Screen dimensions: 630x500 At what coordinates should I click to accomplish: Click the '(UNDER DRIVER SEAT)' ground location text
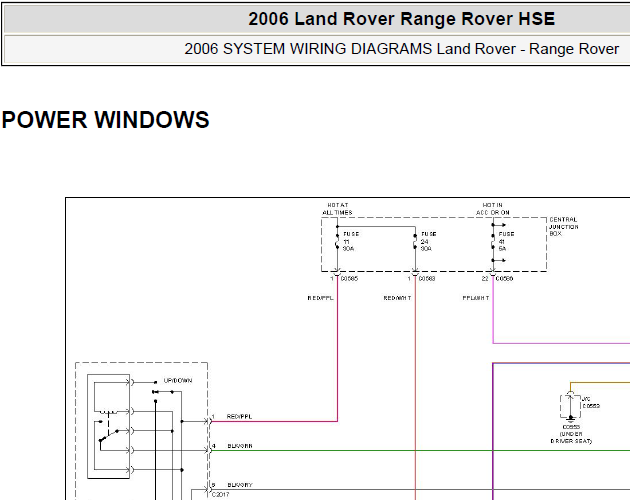[571, 437]
